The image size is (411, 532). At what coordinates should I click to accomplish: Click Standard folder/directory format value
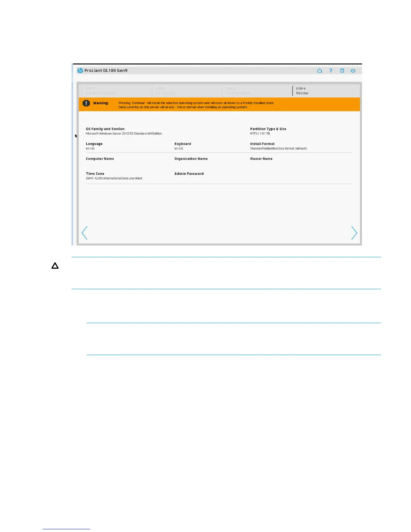pyautogui.click(x=278, y=148)
